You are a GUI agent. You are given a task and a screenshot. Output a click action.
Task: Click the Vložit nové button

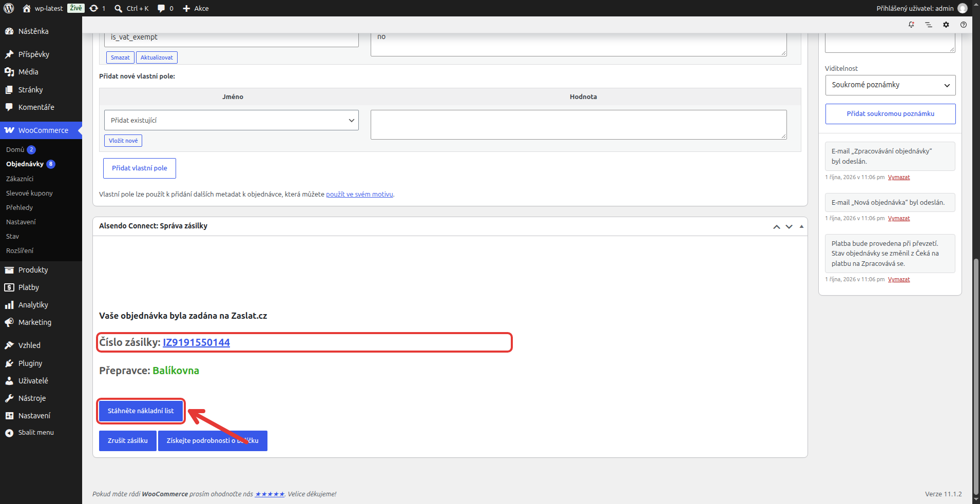pyautogui.click(x=123, y=141)
